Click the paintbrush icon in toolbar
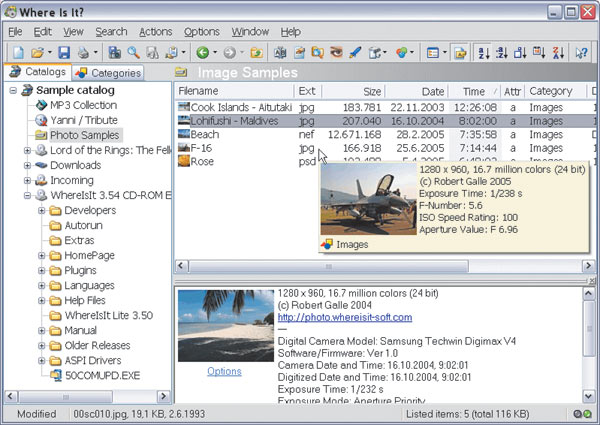Screen dimensions: 600x425 tap(355, 52)
